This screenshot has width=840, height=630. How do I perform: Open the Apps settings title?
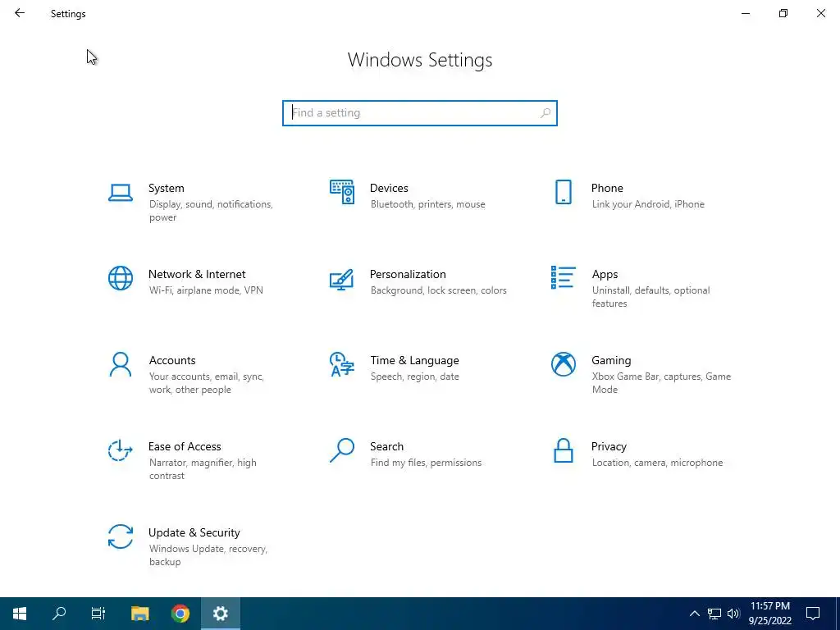605,275
